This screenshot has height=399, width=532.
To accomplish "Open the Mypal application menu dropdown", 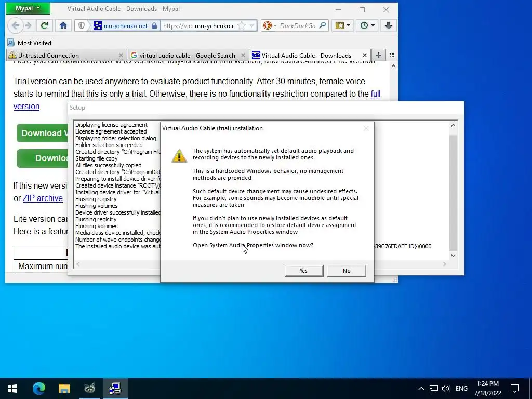I will (28, 8).
